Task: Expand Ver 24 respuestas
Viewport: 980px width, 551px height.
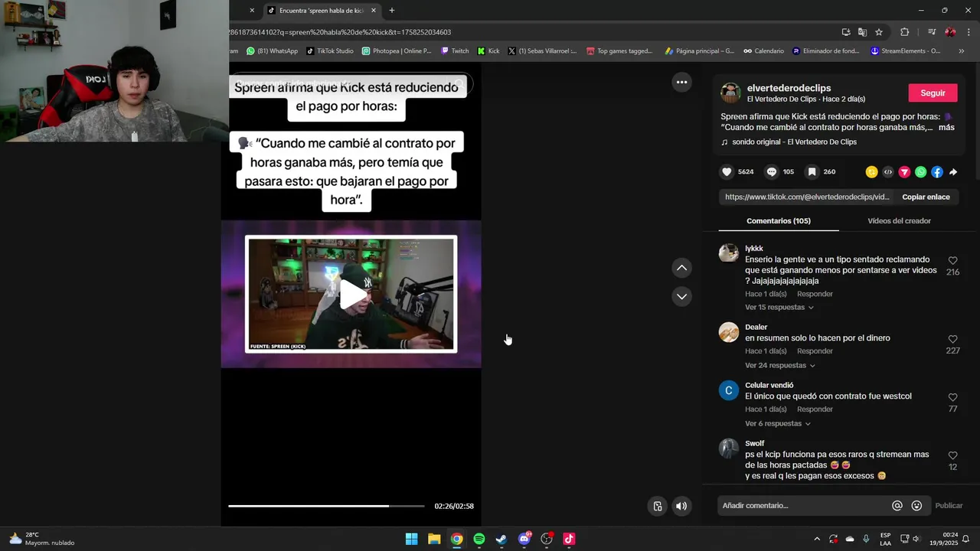Action: pos(779,366)
